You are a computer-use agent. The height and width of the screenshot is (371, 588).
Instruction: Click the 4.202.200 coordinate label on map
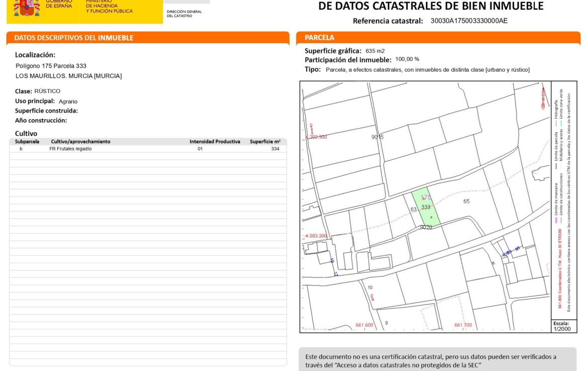pyautogui.click(x=316, y=235)
